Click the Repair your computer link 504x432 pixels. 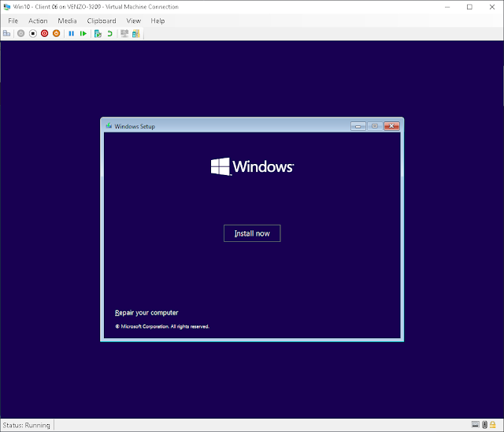pyautogui.click(x=146, y=313)
